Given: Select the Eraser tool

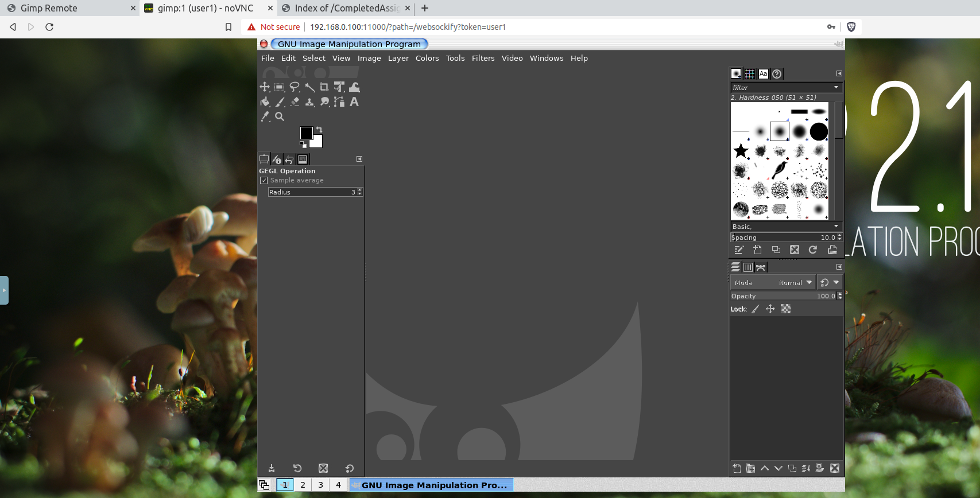Looking at the screenshot, I should (x=295, y=102).
